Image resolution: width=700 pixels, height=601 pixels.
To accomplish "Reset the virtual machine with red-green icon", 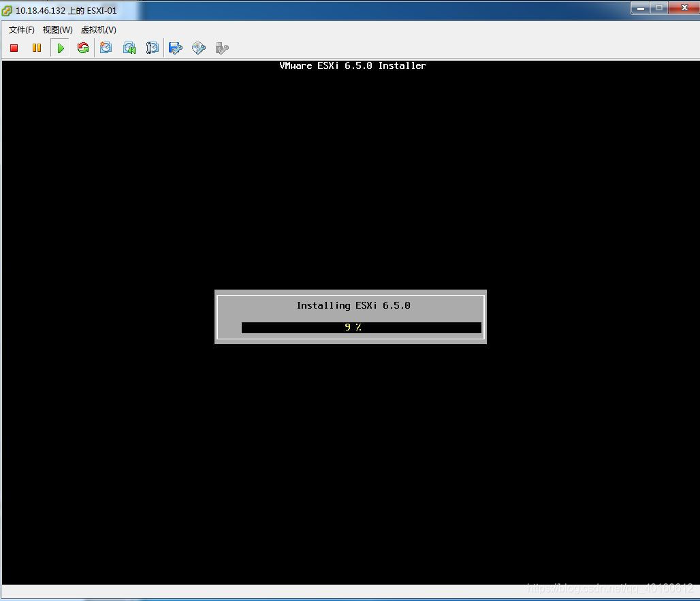I will 83,48.
